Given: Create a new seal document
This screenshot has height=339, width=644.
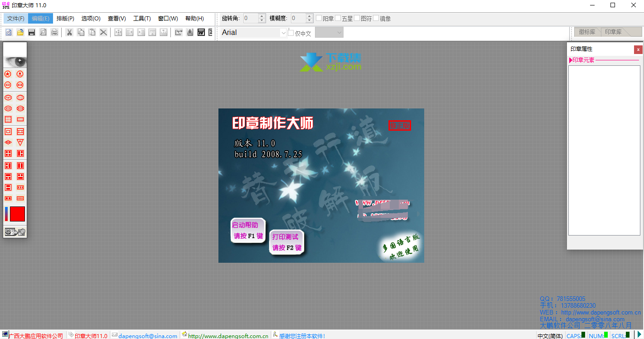Looking at the screenshot, I should (9, 32).
